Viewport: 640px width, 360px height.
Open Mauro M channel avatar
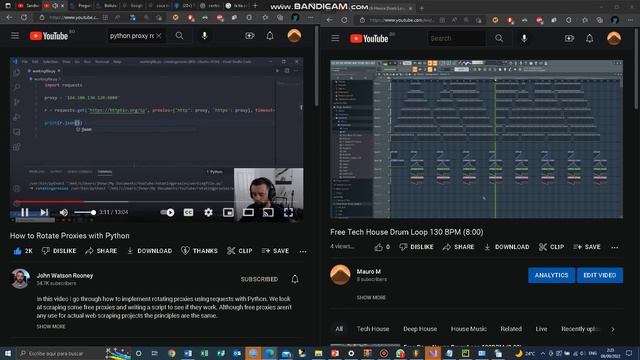[340, 274]
